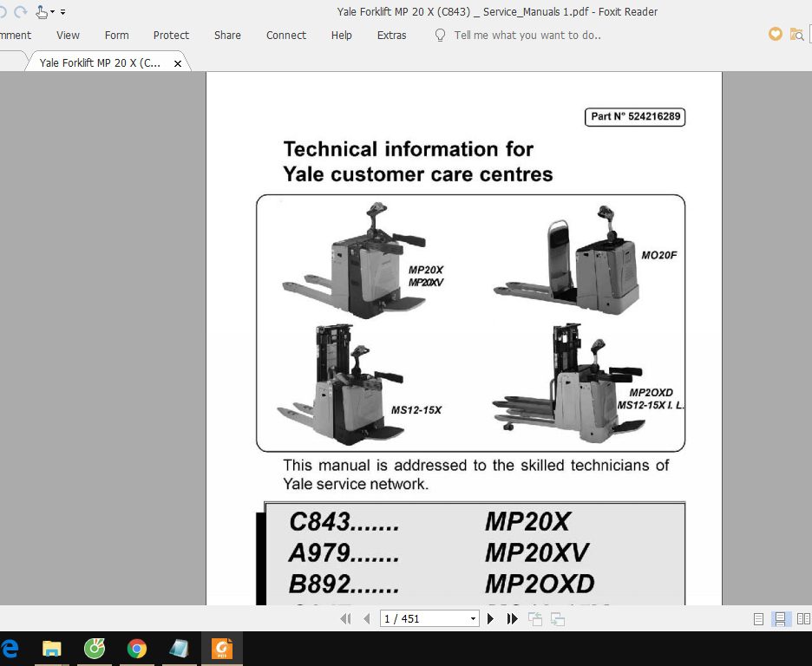Screen dimensions: 812x666
Task: Close the Yale Forklift document tab
Action: coord(178,63)
